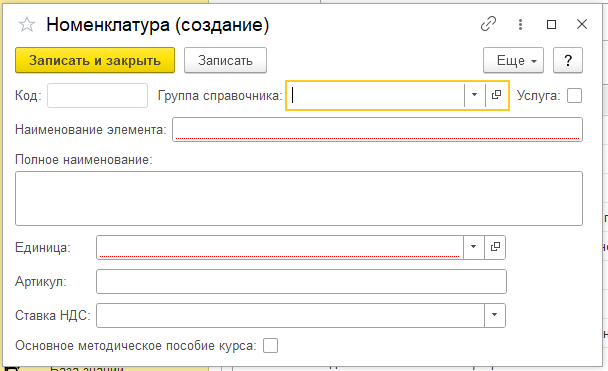Open the Еще dropdown menu
The height and width of the screenshot is (371, 608).
(x=513, y=60)
